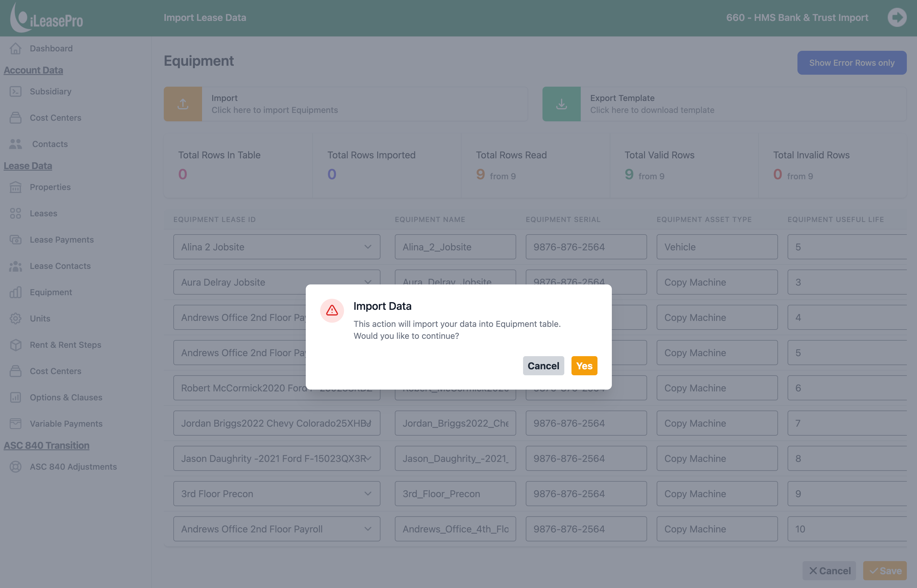Click the Import Lease Data header title
917x588 pixels.
click(x=205, y=18)
